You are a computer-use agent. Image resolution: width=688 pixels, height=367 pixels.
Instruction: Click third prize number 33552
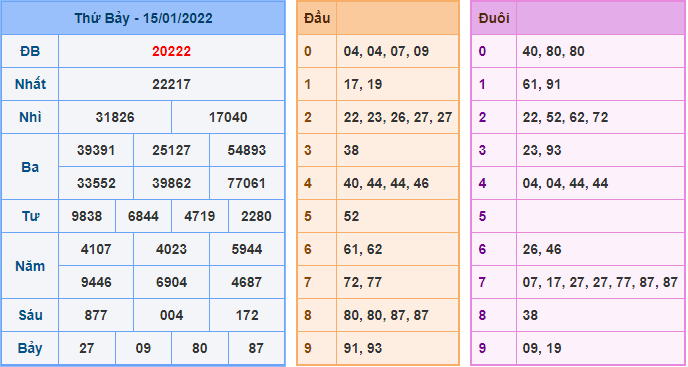[96, 183]
